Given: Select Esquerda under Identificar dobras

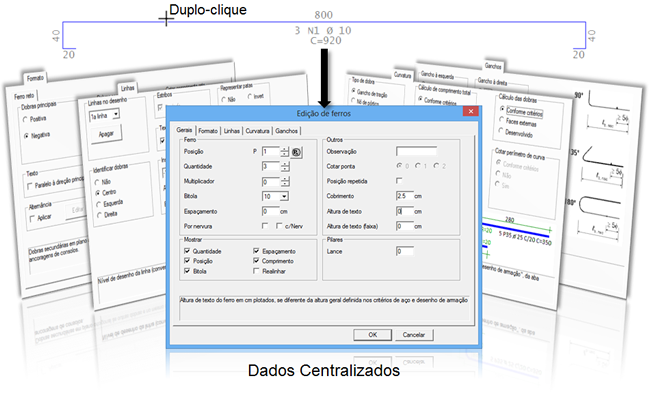Looking at the screenshot, I should tap(99, 204).
